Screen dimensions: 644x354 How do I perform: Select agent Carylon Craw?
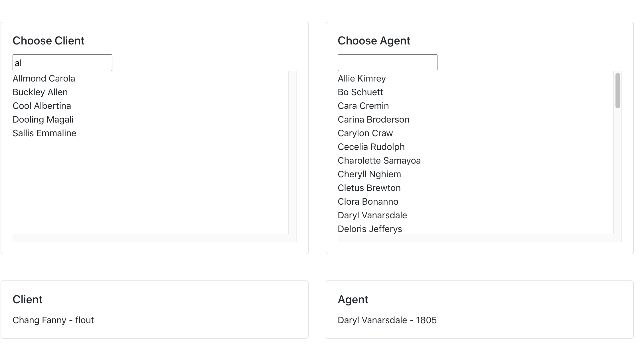[x=365, y=133]
